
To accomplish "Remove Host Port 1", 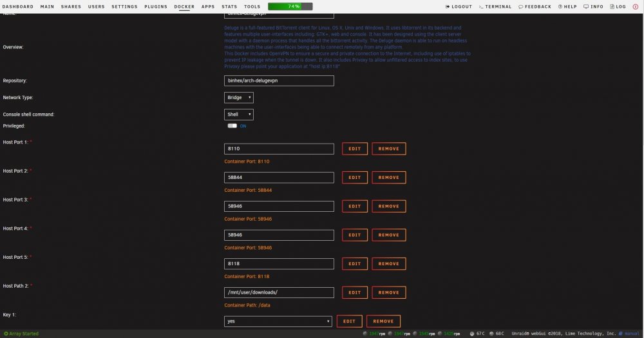I will 388,149.
